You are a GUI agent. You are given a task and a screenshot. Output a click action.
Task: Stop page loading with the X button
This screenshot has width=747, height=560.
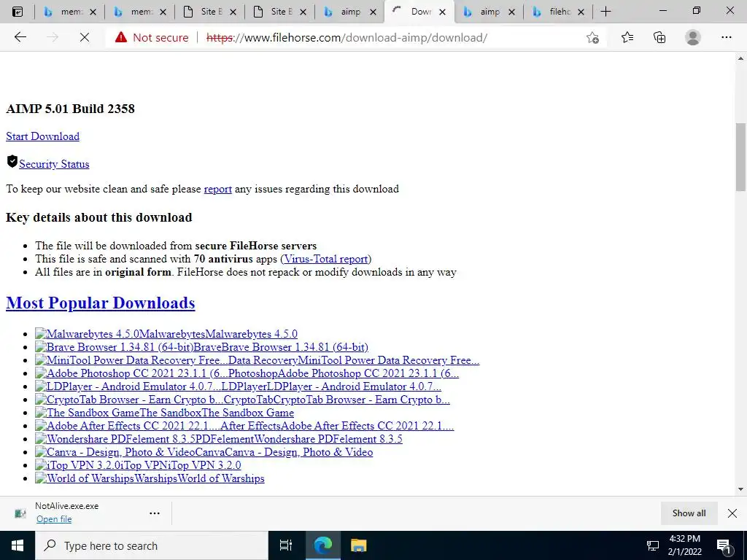point(85,37)
